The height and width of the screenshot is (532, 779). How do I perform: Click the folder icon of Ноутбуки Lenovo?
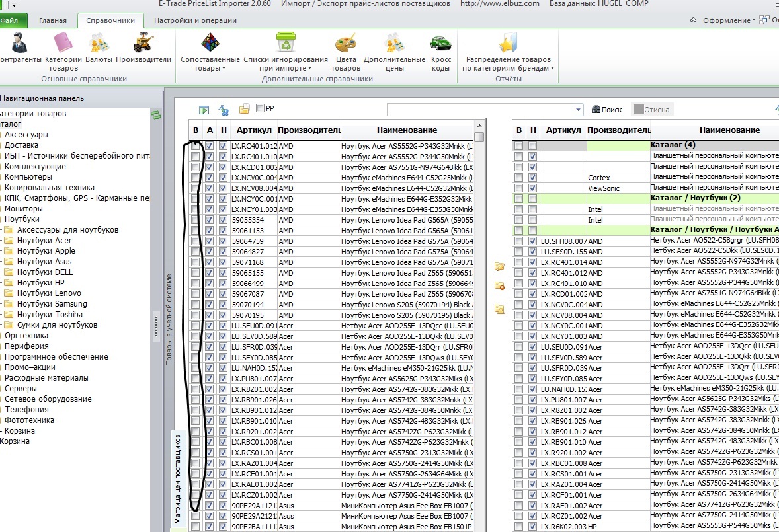click(x=9, y=293)
